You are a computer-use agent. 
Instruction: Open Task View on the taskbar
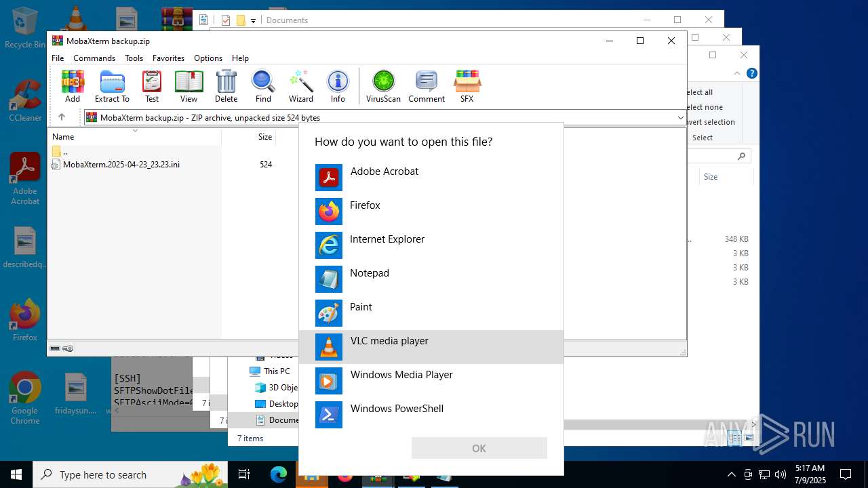click(x=245, y=474)
